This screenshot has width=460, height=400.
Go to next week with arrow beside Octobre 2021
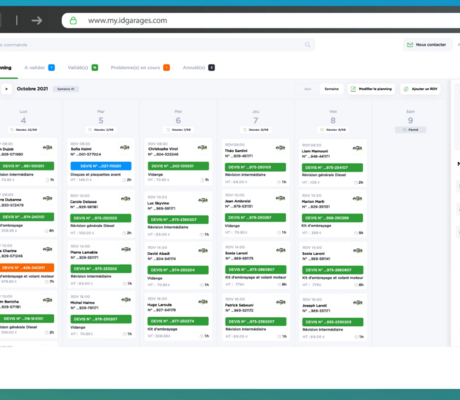6,89
